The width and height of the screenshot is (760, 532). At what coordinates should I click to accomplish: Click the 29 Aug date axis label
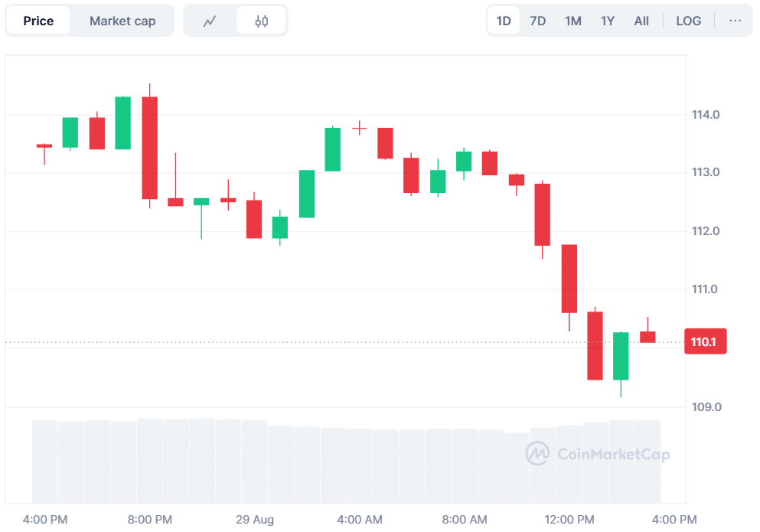(255, 520)
